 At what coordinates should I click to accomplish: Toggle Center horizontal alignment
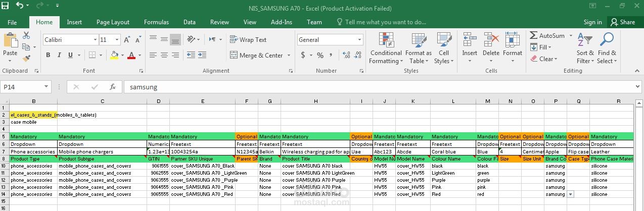(164, 55)
